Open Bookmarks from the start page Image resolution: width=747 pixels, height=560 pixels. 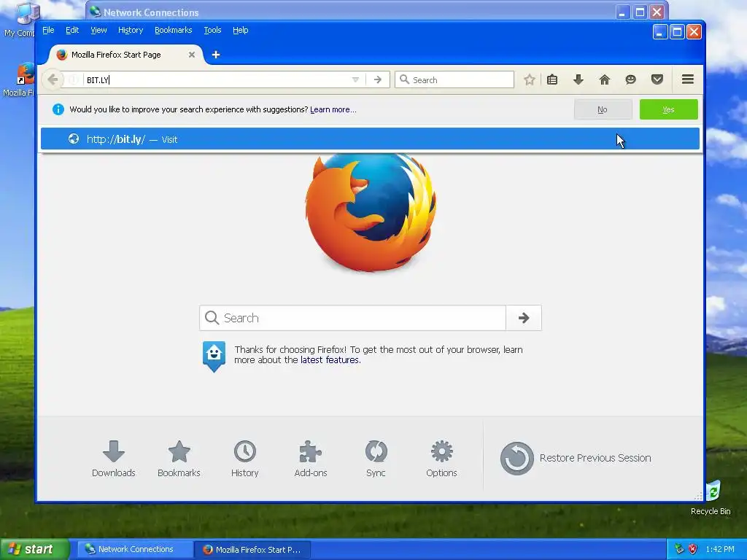click(179, 459)
